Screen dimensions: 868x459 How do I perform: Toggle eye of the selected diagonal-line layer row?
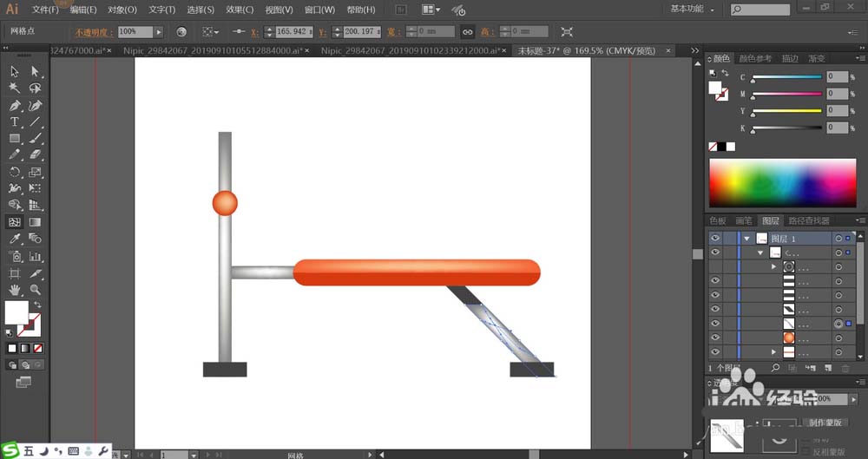point(715,324)
